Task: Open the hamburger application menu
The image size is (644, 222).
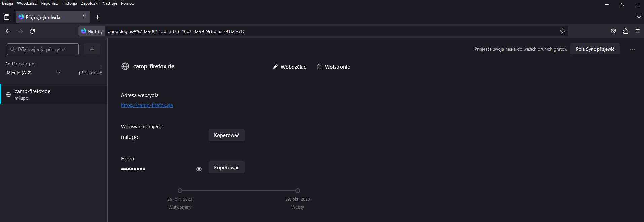Action: coord(638,31)
